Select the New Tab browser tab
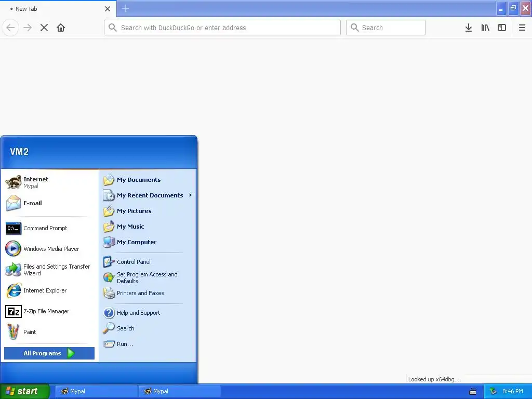532x399 pixels. tap(58, 9)
